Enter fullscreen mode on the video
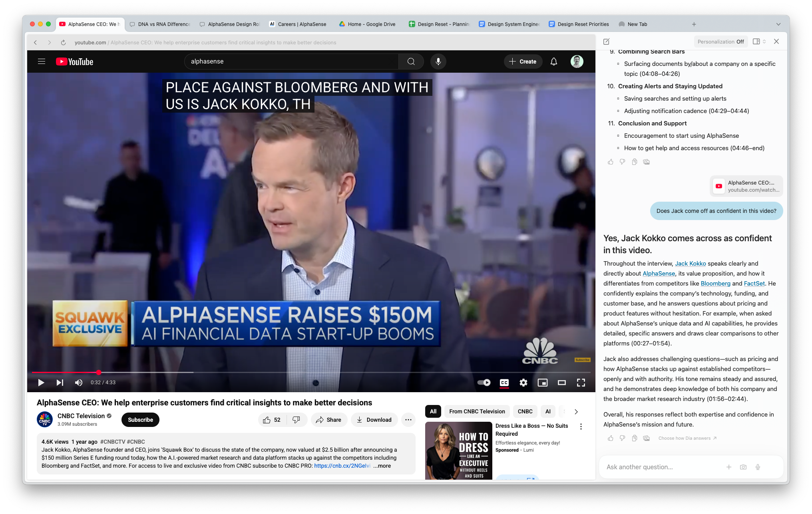Screen dimensions: 812x514 (581, 383)
